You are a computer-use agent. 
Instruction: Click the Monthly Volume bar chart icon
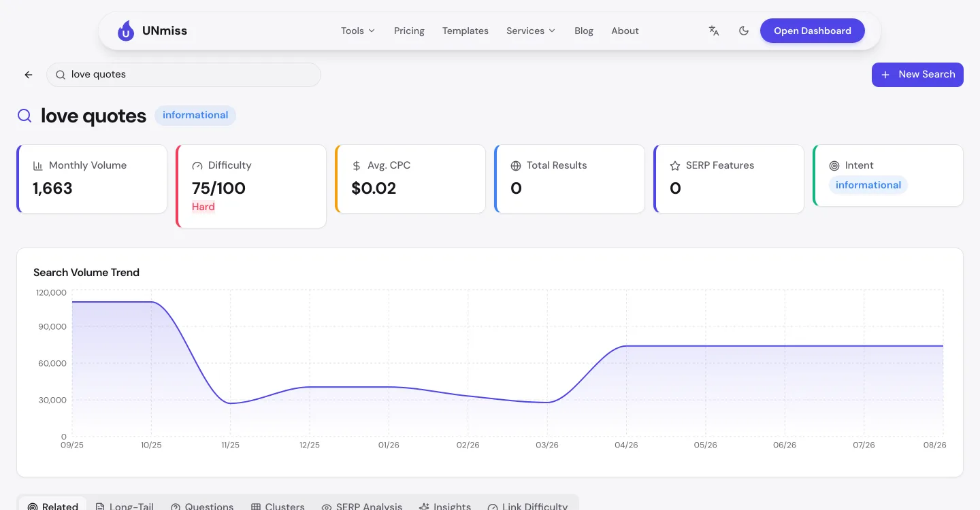pyautogui.click(x=38, y=165)
